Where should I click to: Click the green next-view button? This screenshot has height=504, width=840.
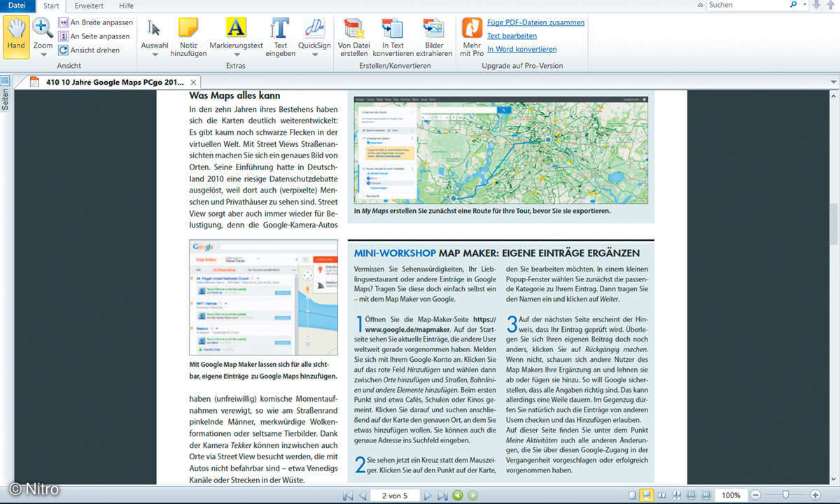tap(473, 496)
